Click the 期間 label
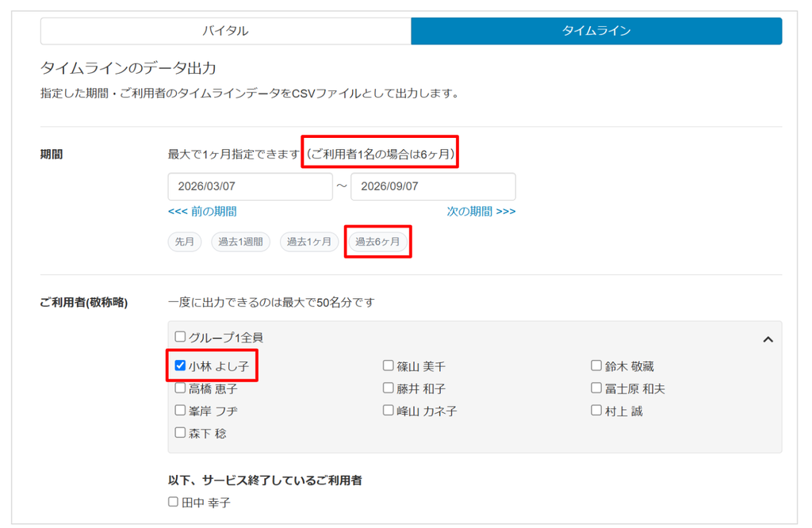 pos(52,155)
